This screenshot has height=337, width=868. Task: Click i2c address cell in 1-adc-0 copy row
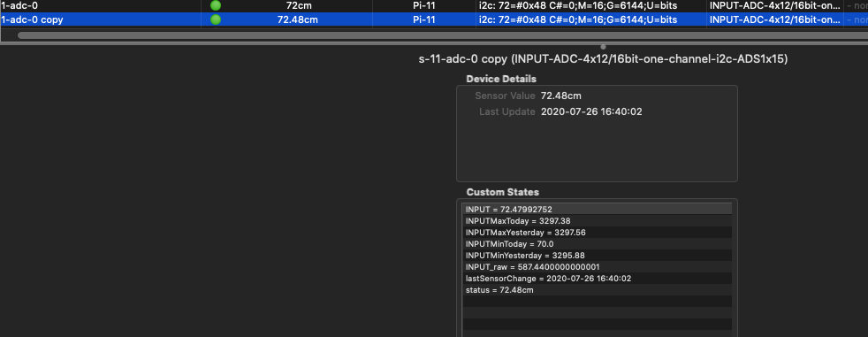578,20
